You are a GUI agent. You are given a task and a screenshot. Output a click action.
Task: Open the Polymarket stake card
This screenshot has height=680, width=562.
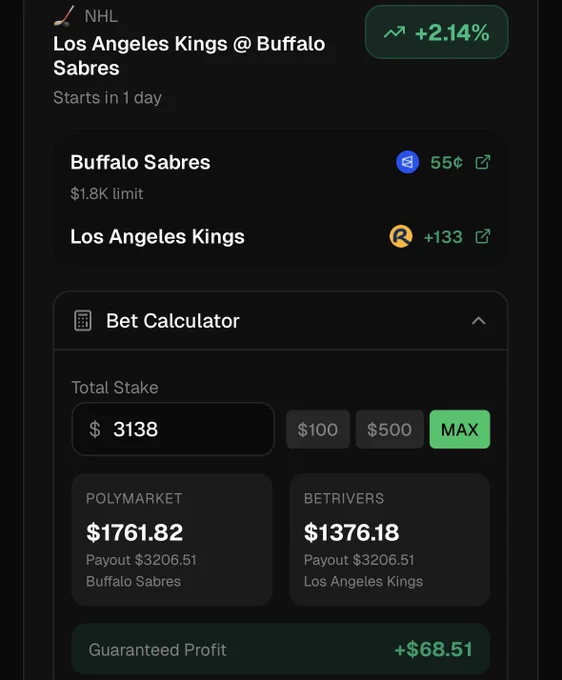172,539
